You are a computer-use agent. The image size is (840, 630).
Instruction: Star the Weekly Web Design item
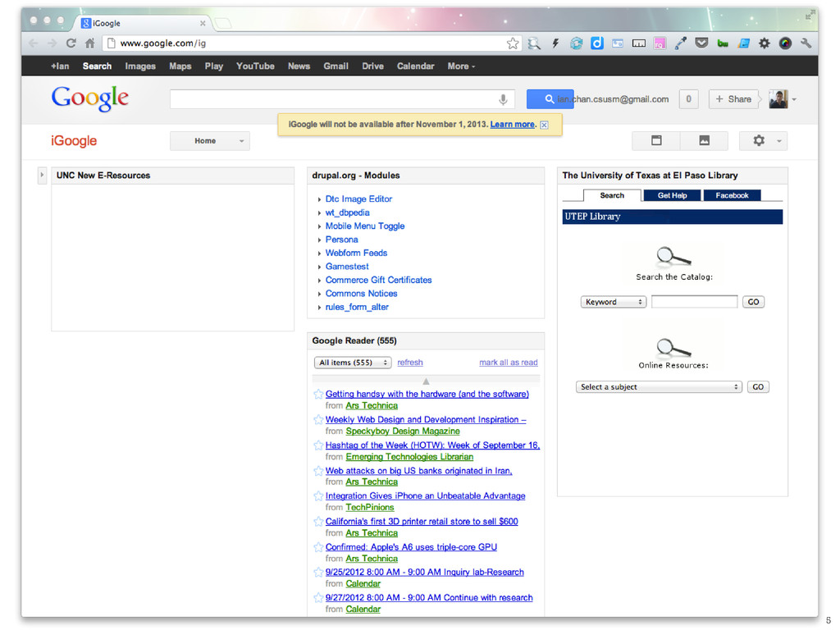pyautogui.click(x=318, y=419)
